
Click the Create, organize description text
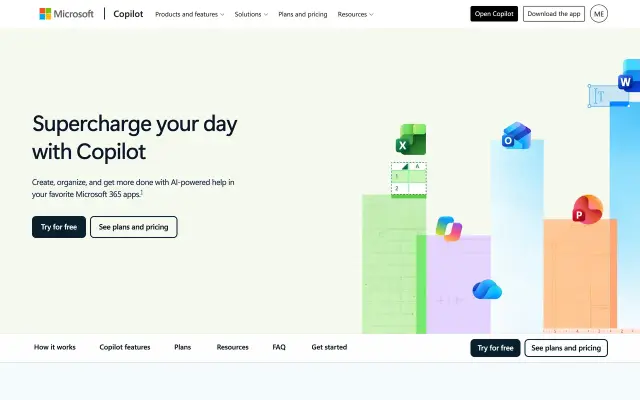pyautogui.click(x=133, y=188)
